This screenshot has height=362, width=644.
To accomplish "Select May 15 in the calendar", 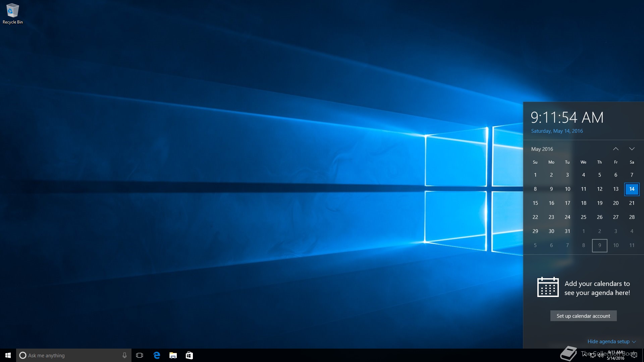I will (x=535, y=203).
